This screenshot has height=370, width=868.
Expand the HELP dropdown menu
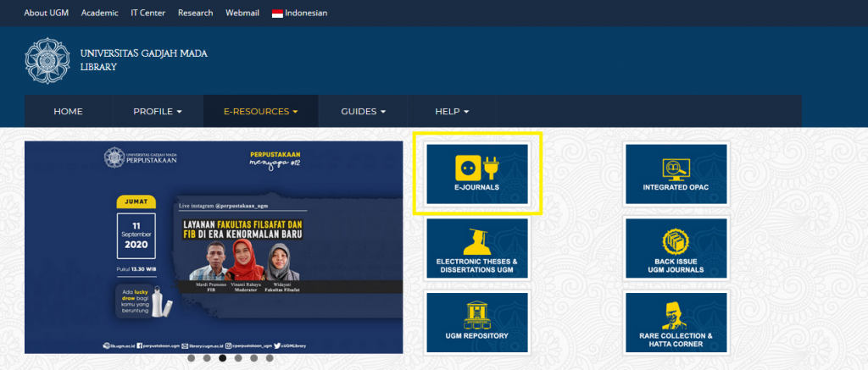[452, 111]
